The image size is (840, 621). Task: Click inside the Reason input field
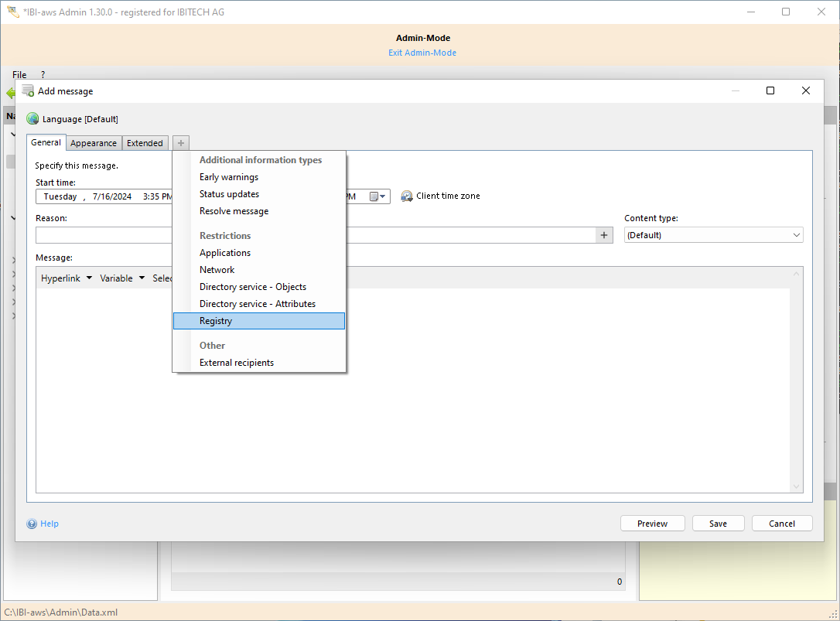[x=101, y=234]
